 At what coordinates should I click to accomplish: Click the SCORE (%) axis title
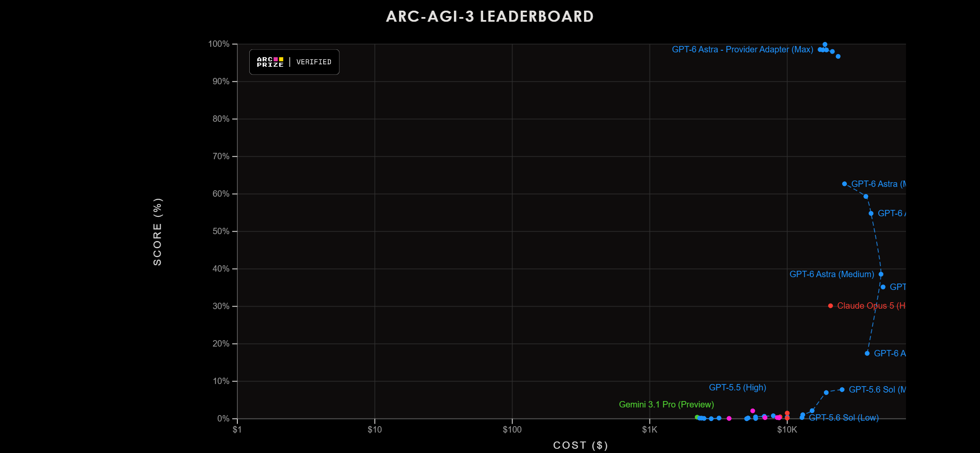coord(157,232)
